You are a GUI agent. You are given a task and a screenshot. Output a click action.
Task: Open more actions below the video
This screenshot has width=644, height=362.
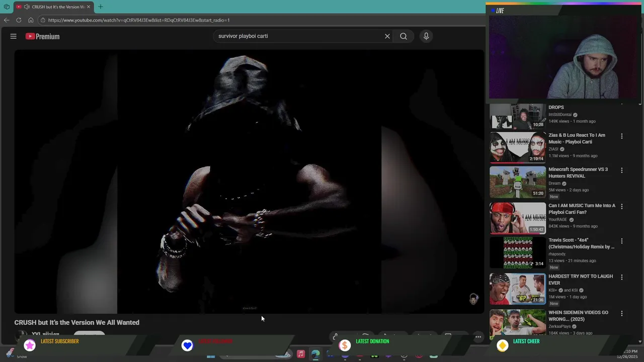478,337
